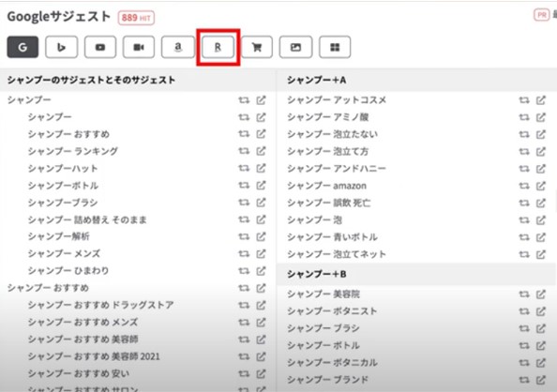Re-search suggest for シャンプー amazon
Viewport: 557px width, 392px height.
(x=524, y=186)
